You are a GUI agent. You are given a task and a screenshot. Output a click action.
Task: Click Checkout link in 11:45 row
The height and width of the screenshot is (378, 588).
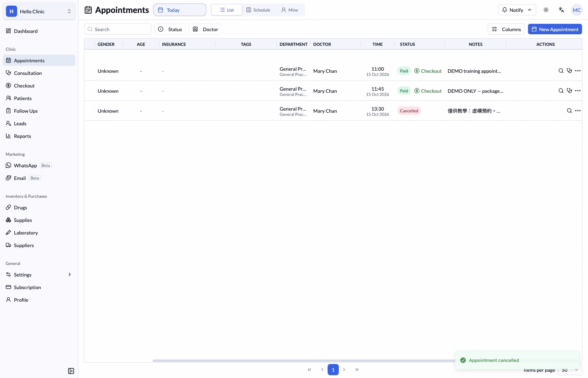[428, 91]
